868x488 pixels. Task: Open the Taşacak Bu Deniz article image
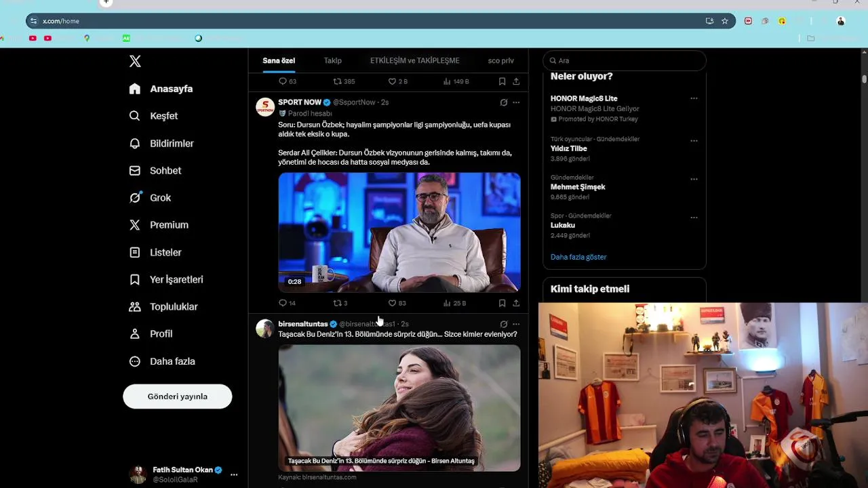(399, 408)
